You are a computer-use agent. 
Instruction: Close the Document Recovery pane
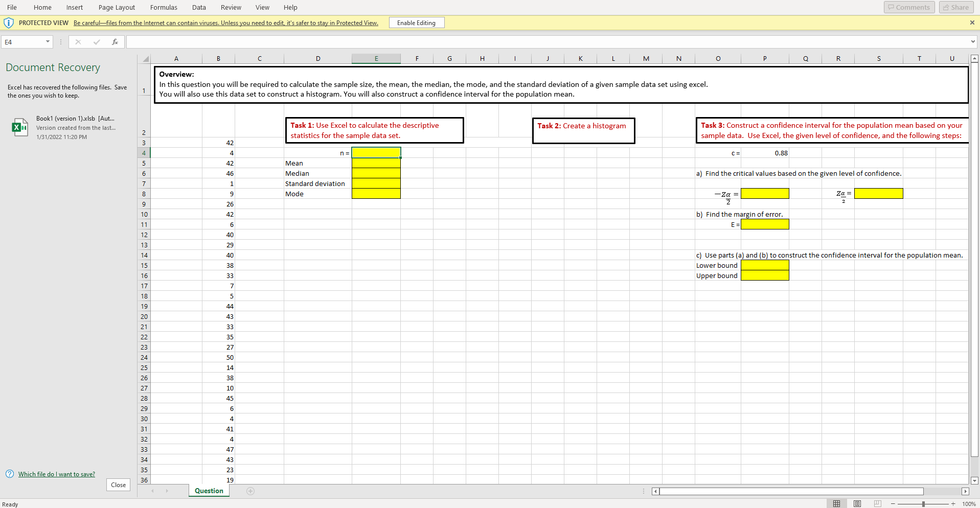[x=118, y=484]
